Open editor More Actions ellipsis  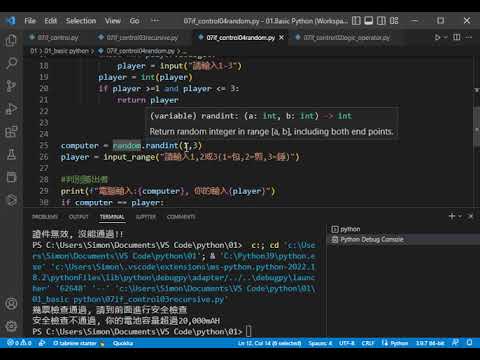coord(469,37)
